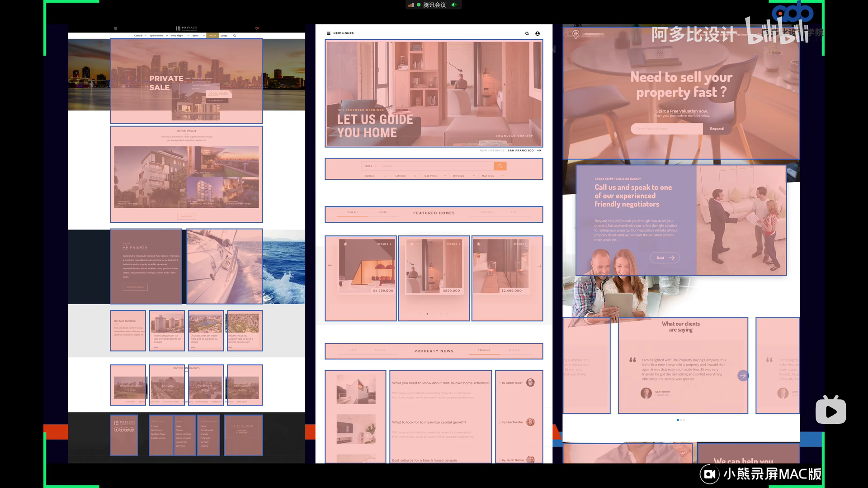Select the VIEW ALL tab in Featured Homes
The height and width of the screenshot is (488, 868).
(x=353, y=212)
